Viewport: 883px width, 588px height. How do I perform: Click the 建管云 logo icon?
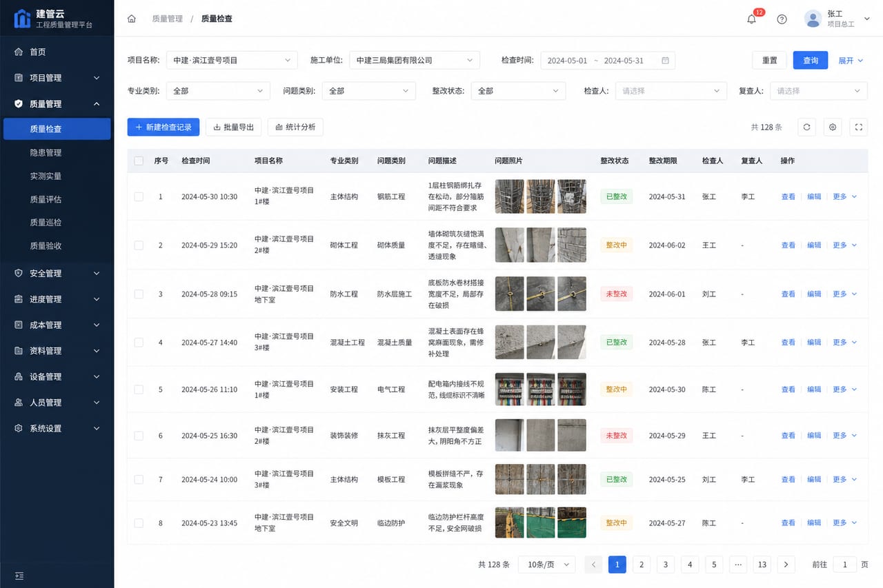point(22,19)
